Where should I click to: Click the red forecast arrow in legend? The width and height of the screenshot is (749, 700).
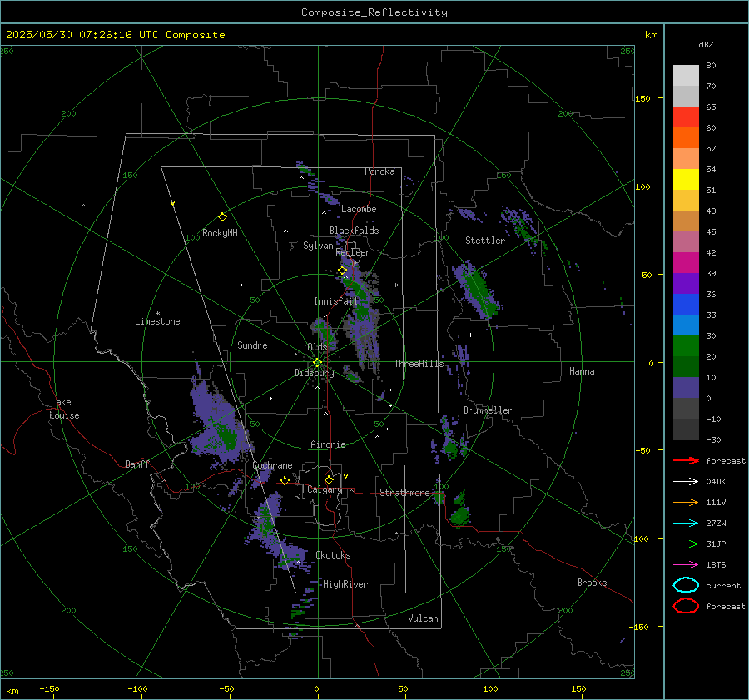point(686,460)
